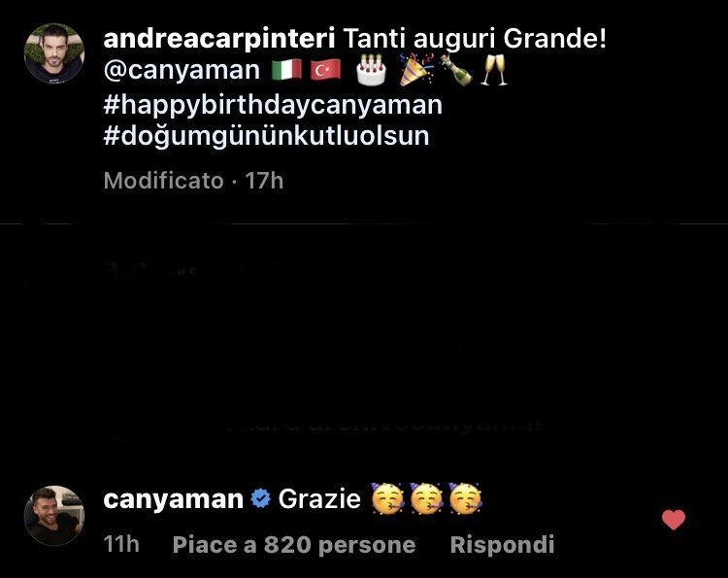
Task: Tap the party popper emoji
Action: [416, 70]
